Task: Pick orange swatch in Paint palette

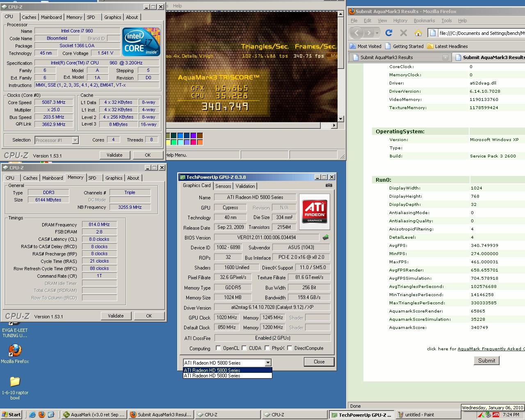Action: (200, 142)
